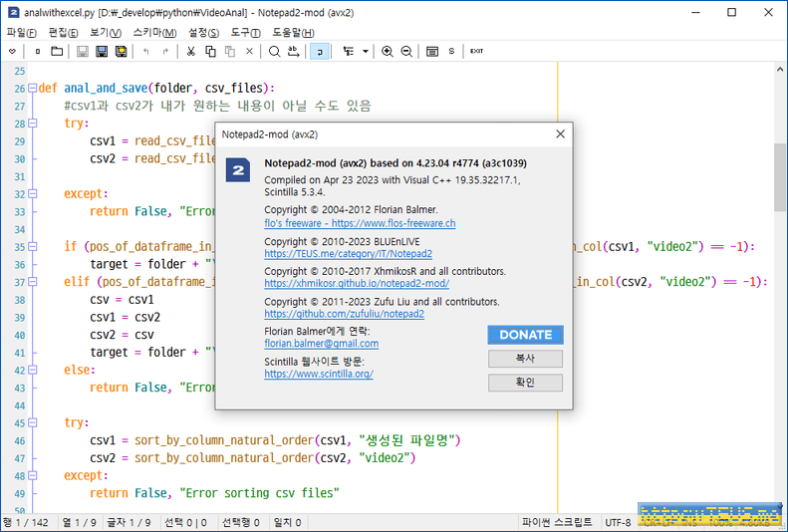This screenshot has height=532, width=788.
Task: Click the EXIT toolbar icon
Action: tap(476, 51)
